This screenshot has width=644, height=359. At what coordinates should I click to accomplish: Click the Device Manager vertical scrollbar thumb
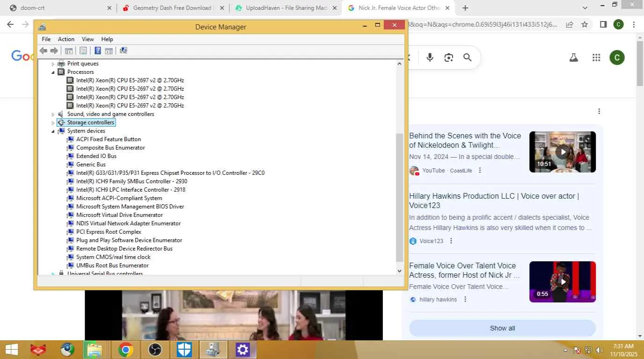[399, 197]
